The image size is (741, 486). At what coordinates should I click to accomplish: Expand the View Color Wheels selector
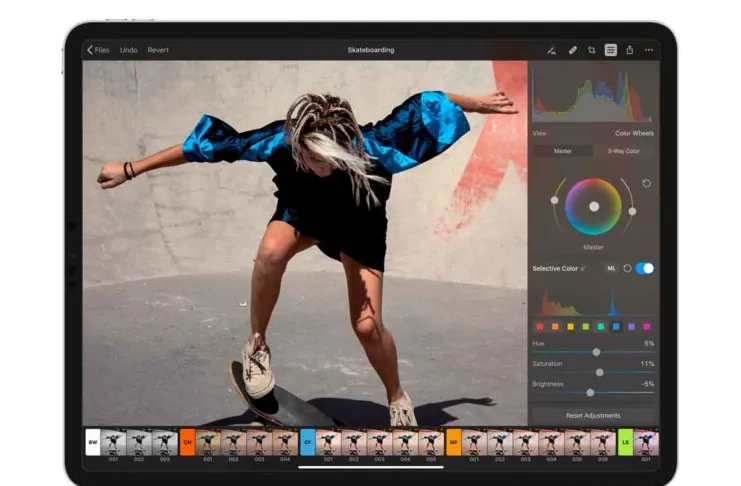pos(633,133)
